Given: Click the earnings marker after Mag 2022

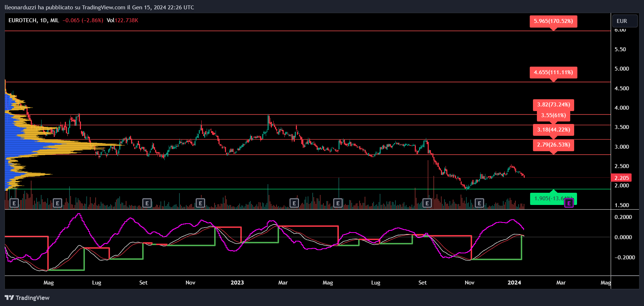Looking at the screenshot, I should (57, 203).
